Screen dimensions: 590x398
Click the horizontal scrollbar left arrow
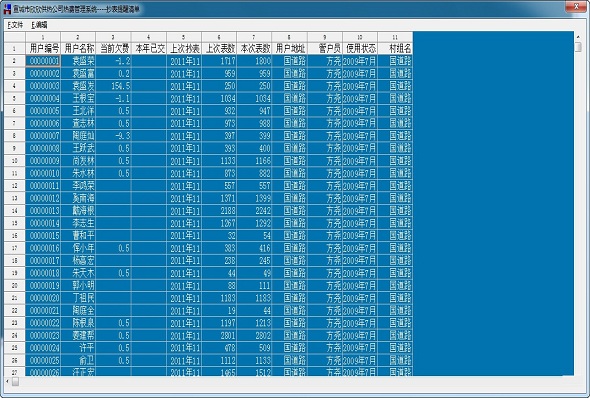pyautogui.click(x=7, y=381)
